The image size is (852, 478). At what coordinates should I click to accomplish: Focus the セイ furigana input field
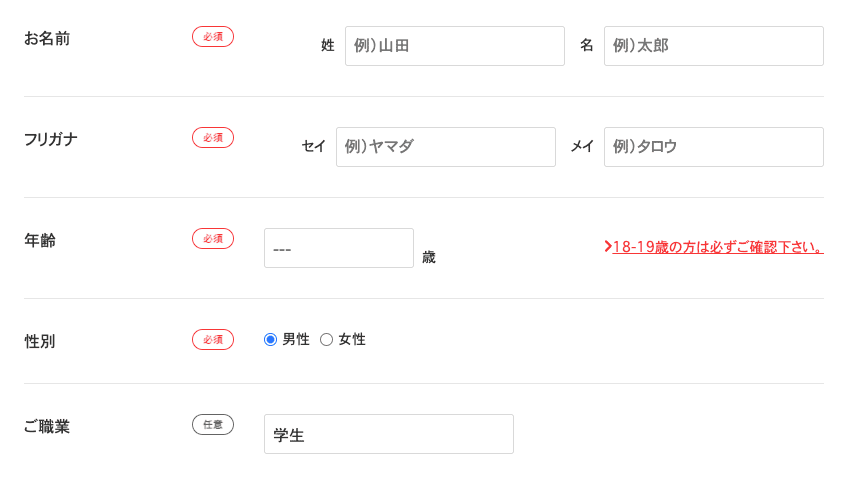pos(445,147)
